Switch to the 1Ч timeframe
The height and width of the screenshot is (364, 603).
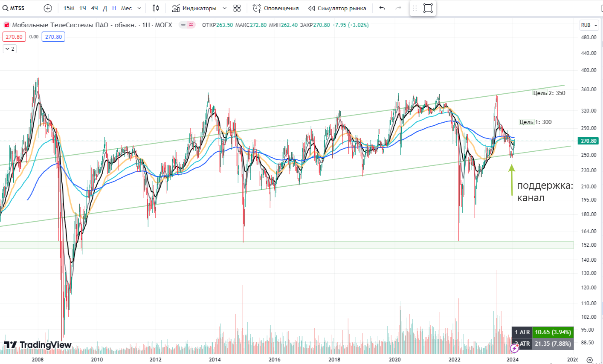[83, 8]
